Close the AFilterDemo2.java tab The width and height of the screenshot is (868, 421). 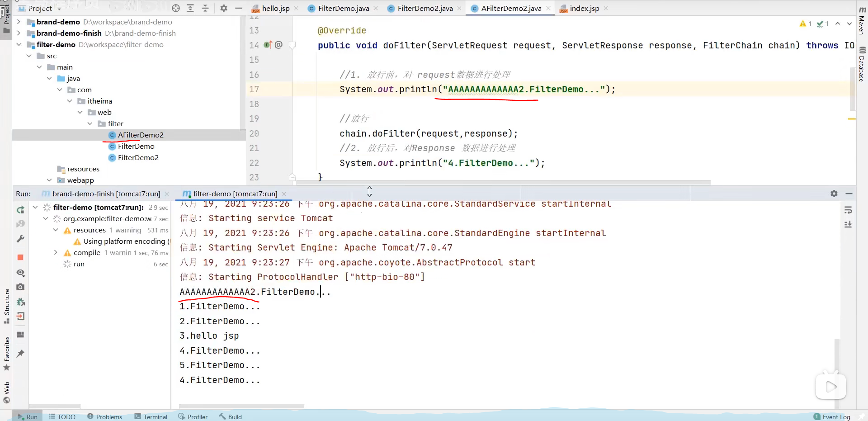[548, 8]
